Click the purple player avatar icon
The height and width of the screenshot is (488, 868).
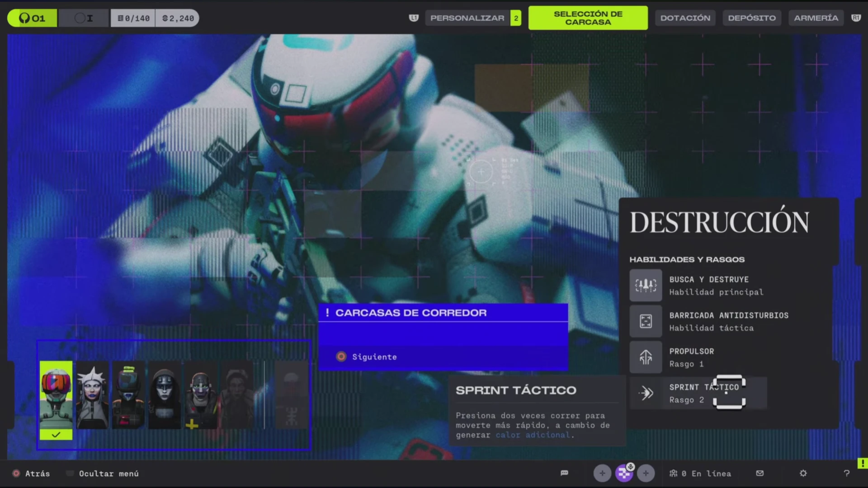pos(624,473)
